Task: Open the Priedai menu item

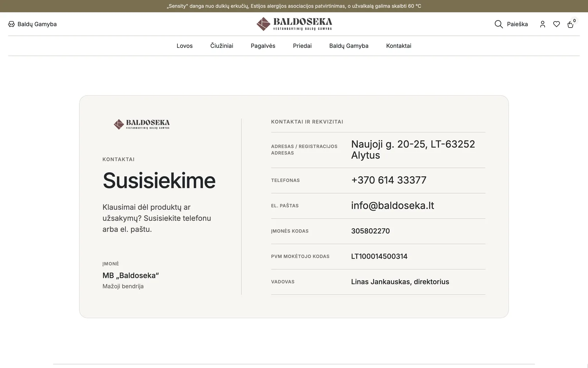Action: coord(302,46)
